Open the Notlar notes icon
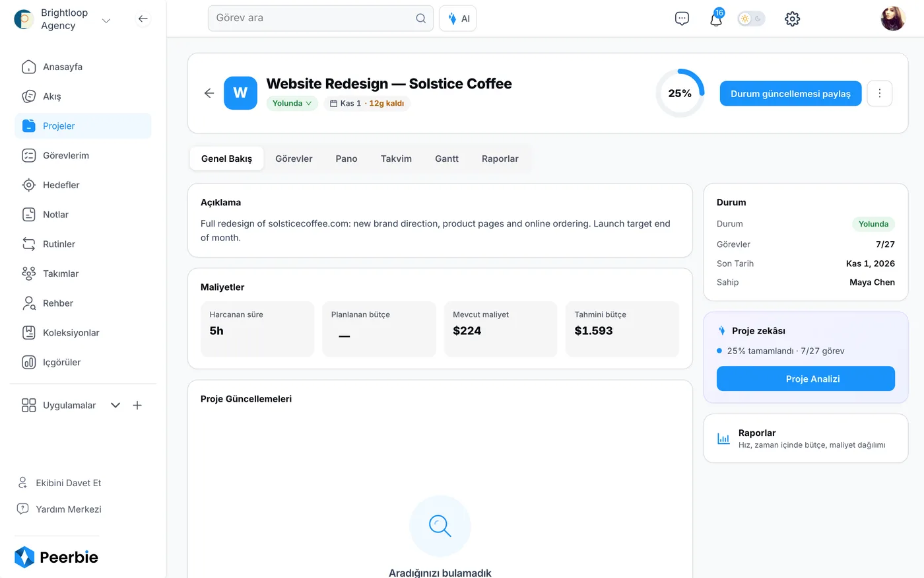 point(29,215)
